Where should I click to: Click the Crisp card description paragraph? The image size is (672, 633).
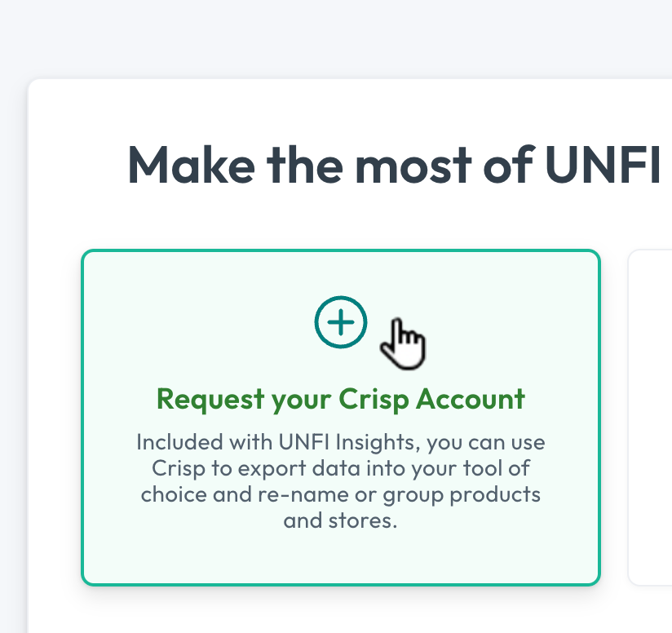pos(340,481)
